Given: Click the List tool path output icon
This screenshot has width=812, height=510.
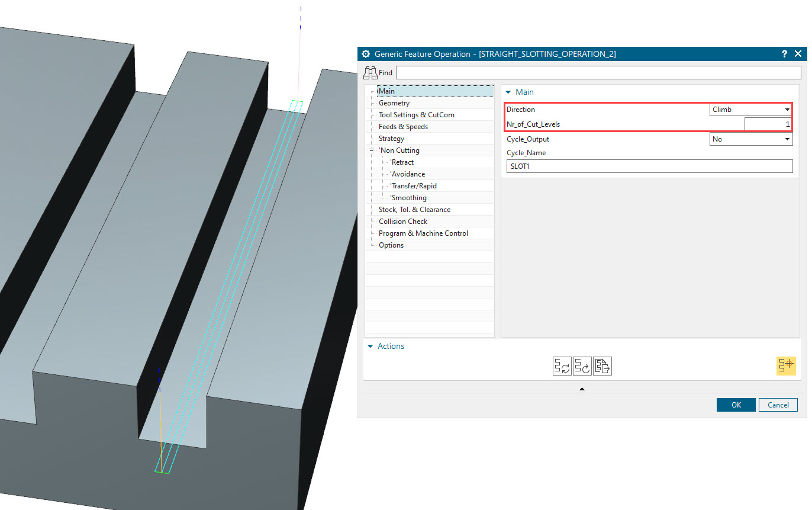Looking at the screenshot, I should click(x=602, y=365).
